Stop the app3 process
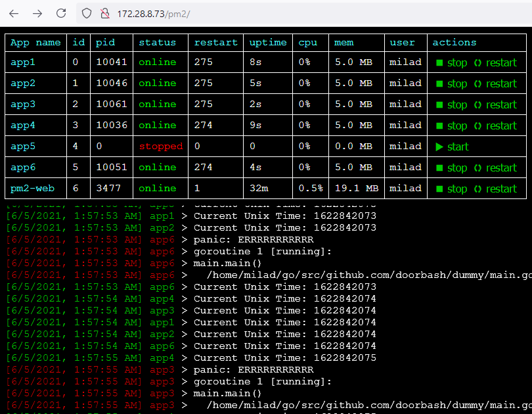532x414 pixels. point(451,105)
